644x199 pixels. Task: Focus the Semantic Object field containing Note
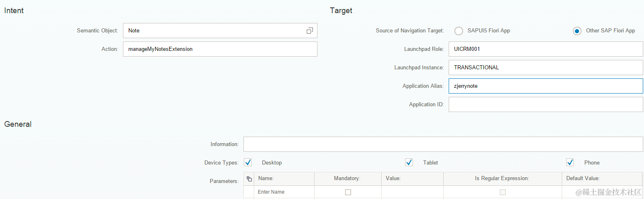pos(220,31)
